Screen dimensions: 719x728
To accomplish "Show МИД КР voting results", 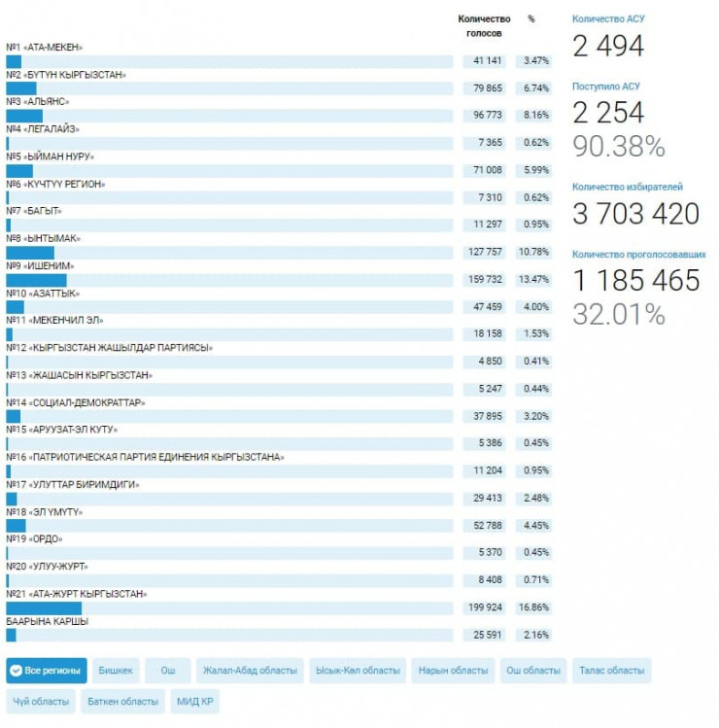I will pos(194,701).
